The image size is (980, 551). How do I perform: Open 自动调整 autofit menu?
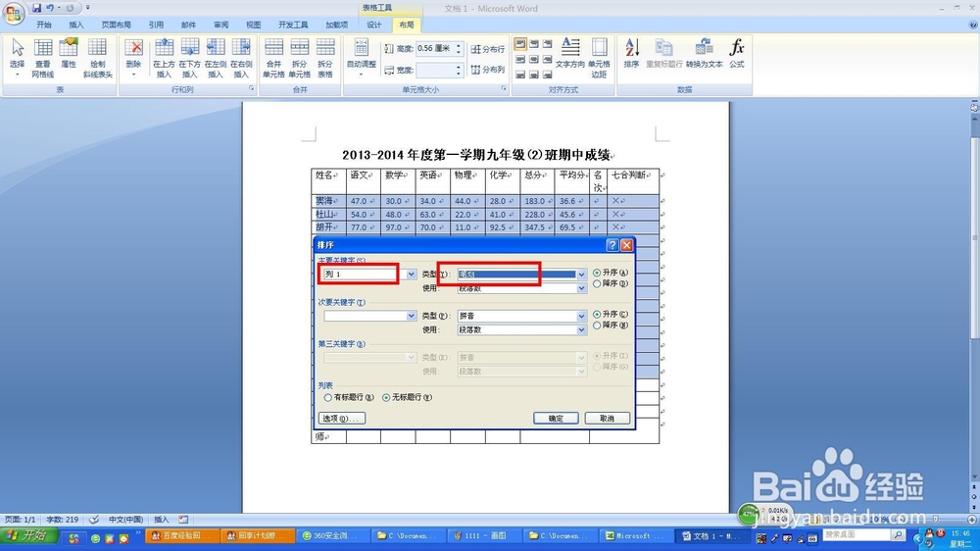[x=362, y=58]
